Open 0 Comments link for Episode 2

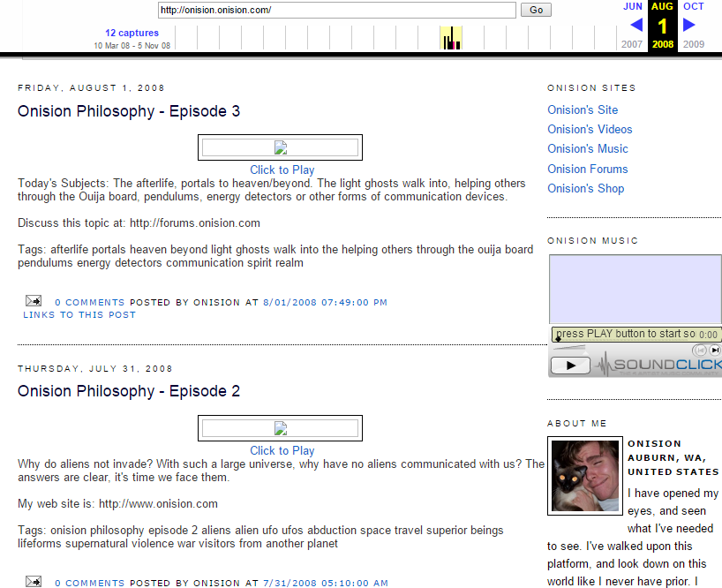click(90, 583)
